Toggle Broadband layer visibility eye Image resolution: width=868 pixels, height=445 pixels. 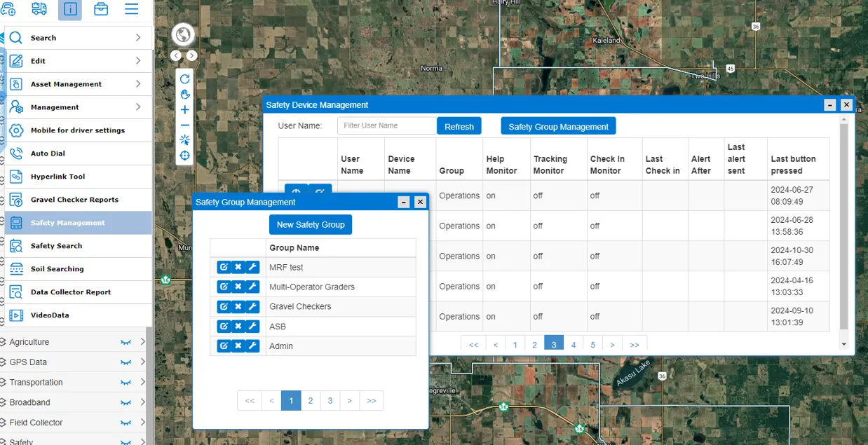[126, 403]
